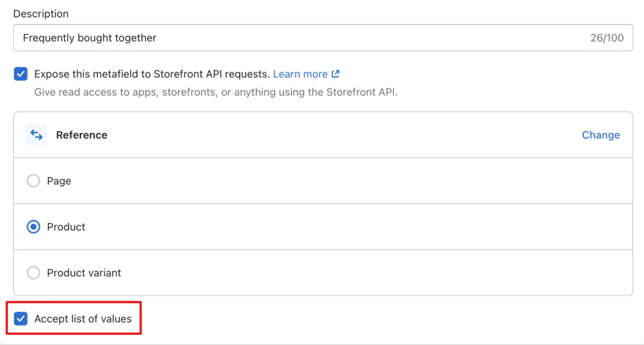Click Change to pick another type
The image size is (644, 345).
pyautogui.click(x=601, y=135)
